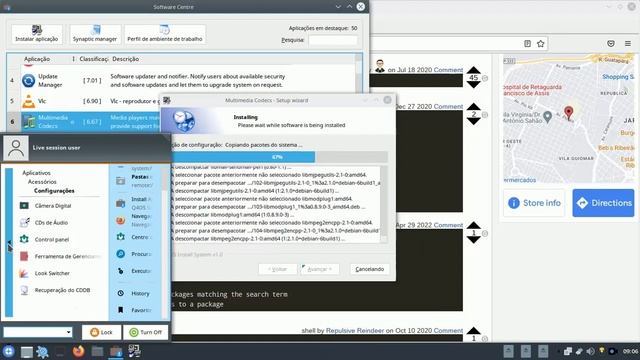
Task: Switch to the setup wizard taskbar entry
Action: (x=134, y=351)
